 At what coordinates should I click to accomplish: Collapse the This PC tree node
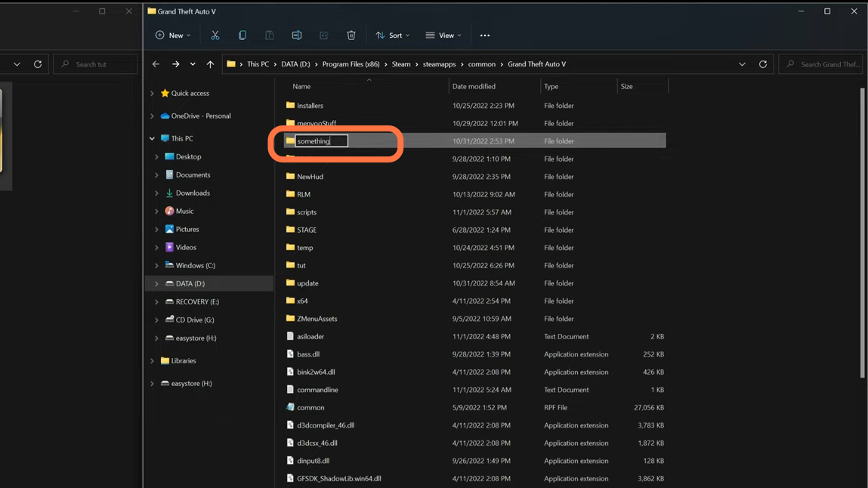coord(153,139)
